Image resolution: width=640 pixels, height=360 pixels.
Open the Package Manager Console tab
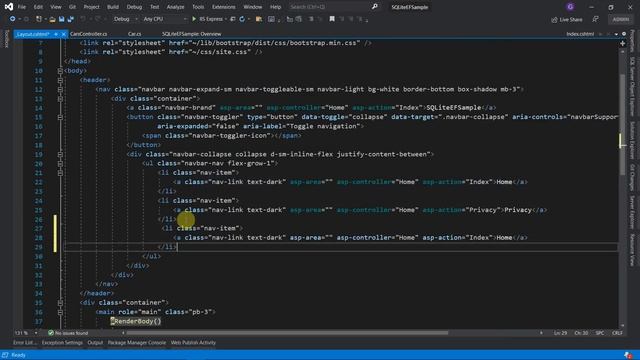coord(137,343)
